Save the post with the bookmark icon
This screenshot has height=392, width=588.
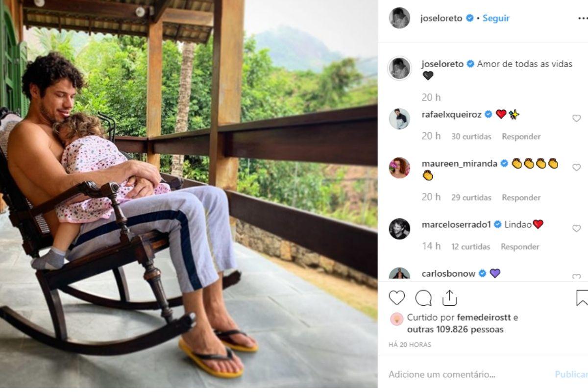pyautogui.click(x=582, y=298)
